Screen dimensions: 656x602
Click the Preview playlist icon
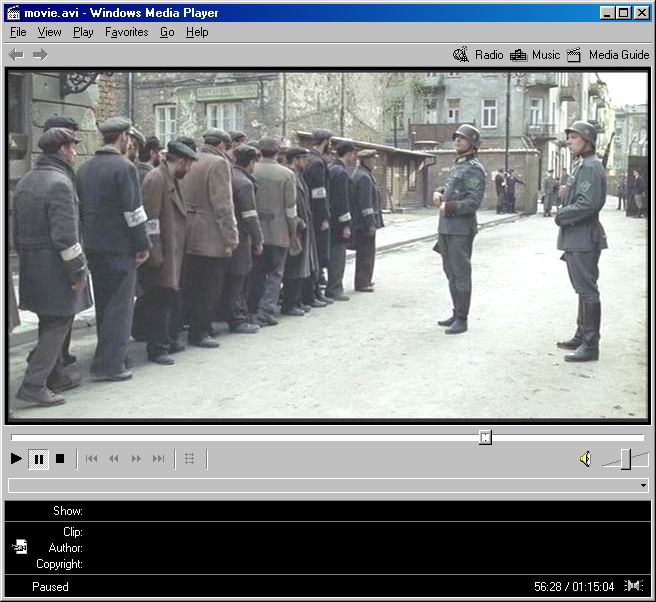190,459
